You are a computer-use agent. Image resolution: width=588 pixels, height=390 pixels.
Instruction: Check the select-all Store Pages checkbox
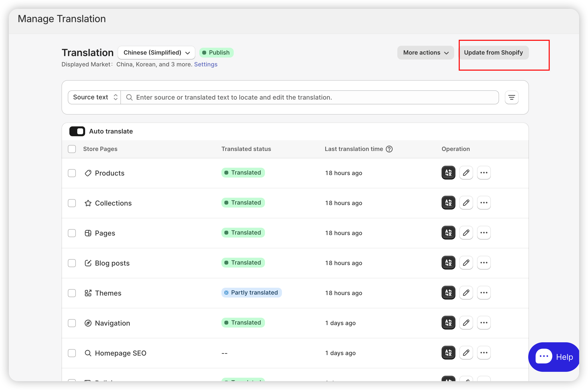coord(72,149)
